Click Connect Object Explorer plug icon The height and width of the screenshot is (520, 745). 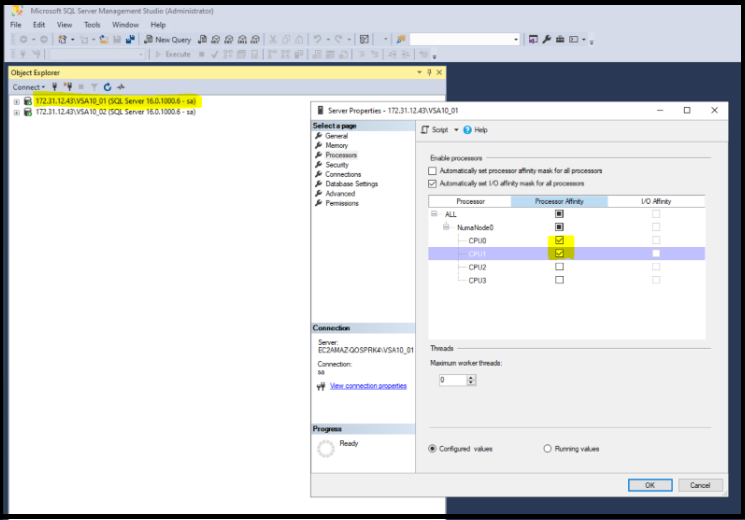(x=54, y=87)
